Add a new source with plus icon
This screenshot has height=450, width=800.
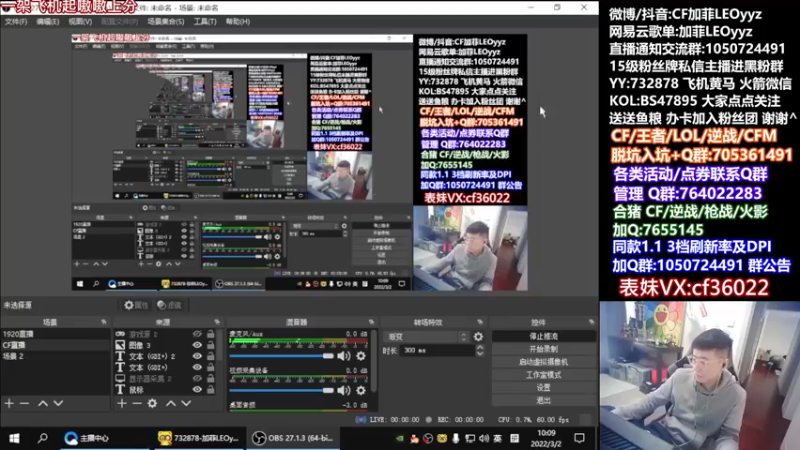tap(121, 404)
